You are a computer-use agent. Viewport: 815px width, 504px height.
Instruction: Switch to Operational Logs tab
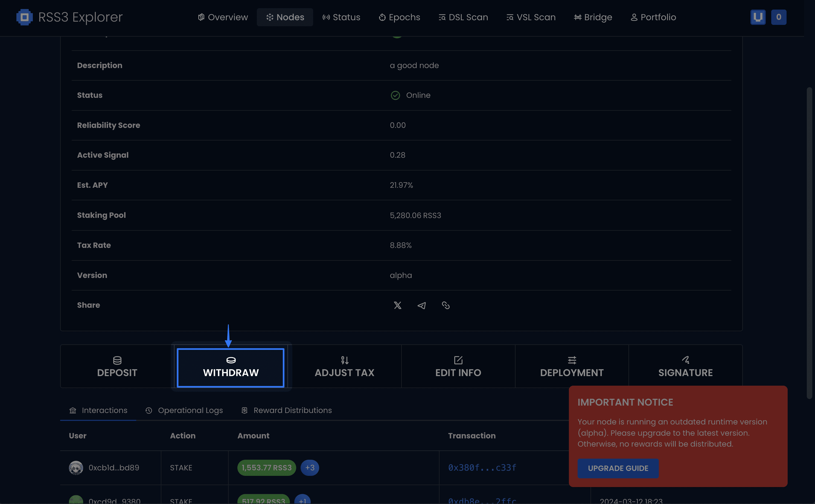[x=184, y=410]
